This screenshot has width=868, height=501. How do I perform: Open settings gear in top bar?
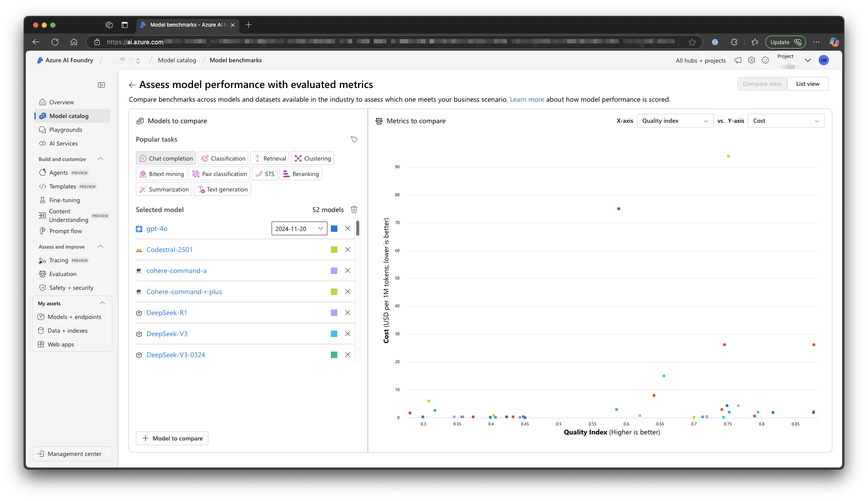[752, 61]
